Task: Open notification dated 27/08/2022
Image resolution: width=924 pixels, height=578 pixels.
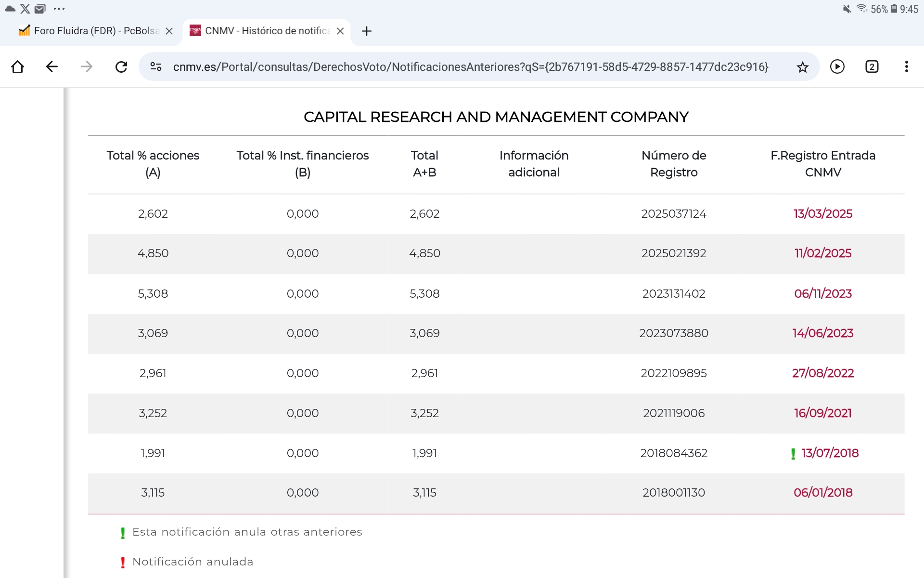Action: [x=823, y=373]
